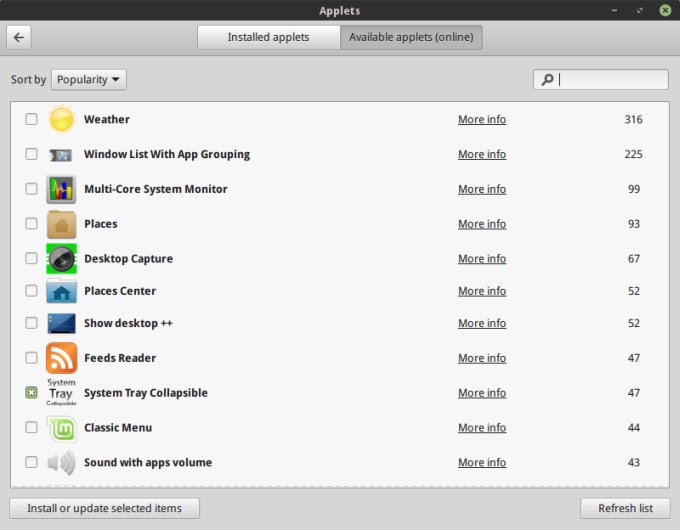680x530 pixels.
Task: Click the Places Center blue home icon
Action: pos(61,291)
